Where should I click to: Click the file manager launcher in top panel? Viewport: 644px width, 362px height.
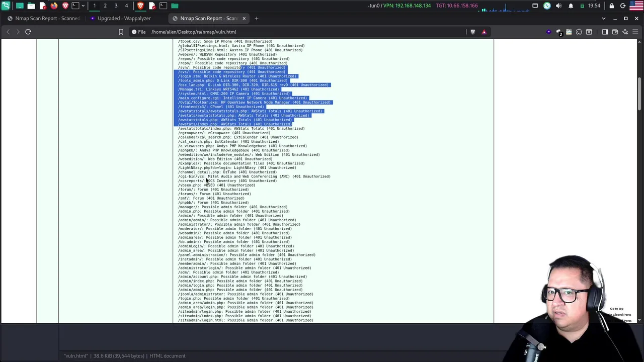pyautogui.click(x=31, y=6)
